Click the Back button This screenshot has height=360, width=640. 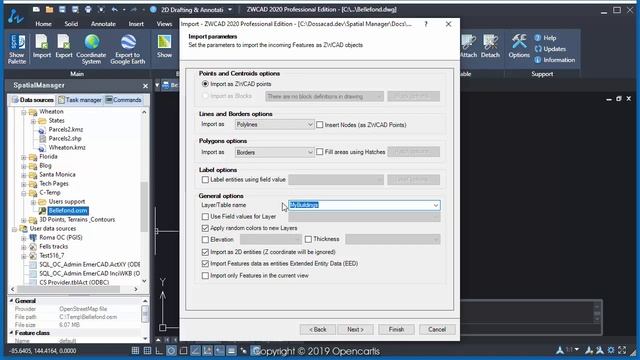tap(318, 329)
